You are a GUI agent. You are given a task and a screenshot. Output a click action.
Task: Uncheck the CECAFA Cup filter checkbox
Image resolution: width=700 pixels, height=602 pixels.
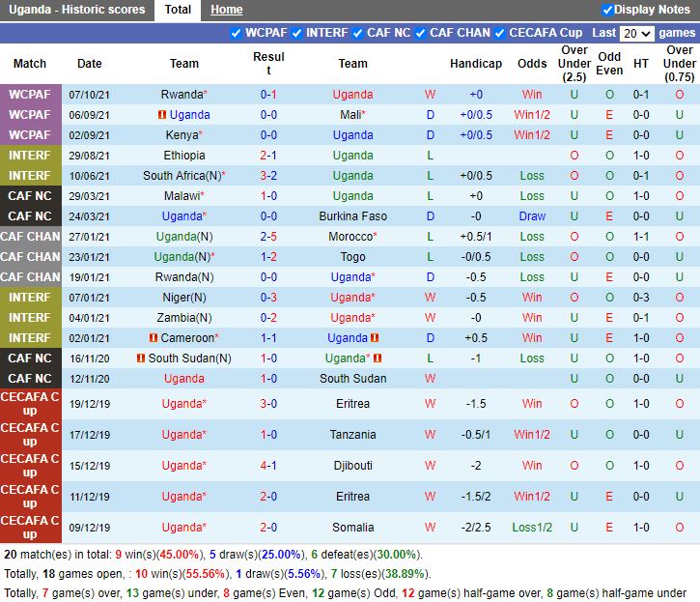click(x=500, y=33)
